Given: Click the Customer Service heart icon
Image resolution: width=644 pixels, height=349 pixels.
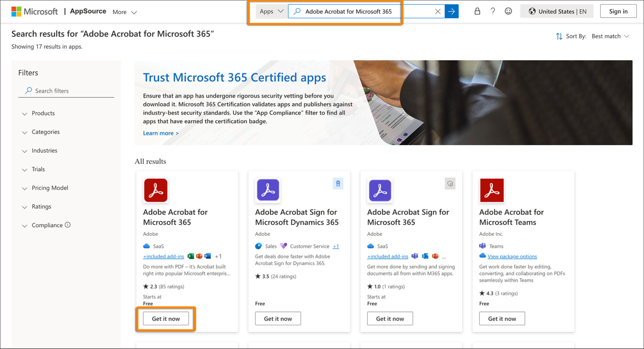Looking at the screenshot, I should tap(283, 246).
